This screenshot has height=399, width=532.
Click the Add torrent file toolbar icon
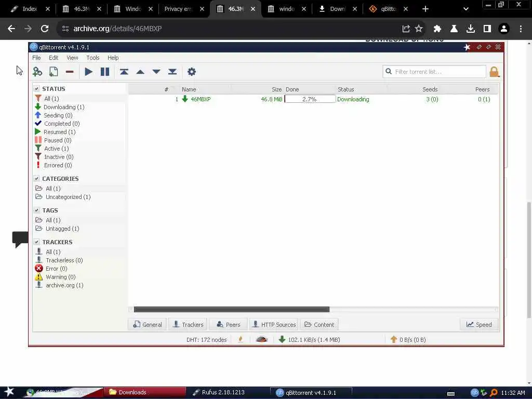coord(54,72)
